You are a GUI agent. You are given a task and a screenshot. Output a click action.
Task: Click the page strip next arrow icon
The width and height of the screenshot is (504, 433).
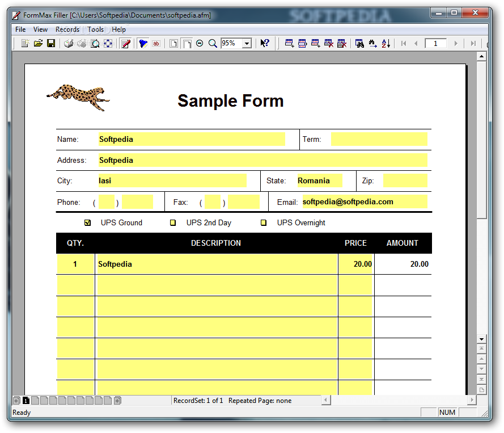(118, 401)
